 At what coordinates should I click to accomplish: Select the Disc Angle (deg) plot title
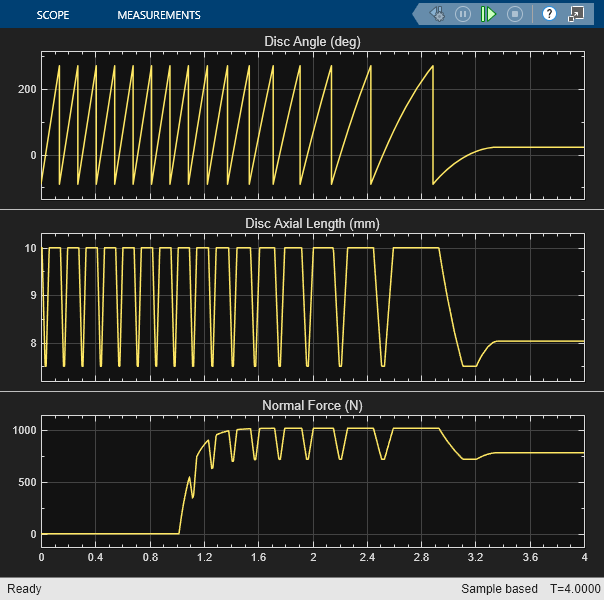(312, 41)
